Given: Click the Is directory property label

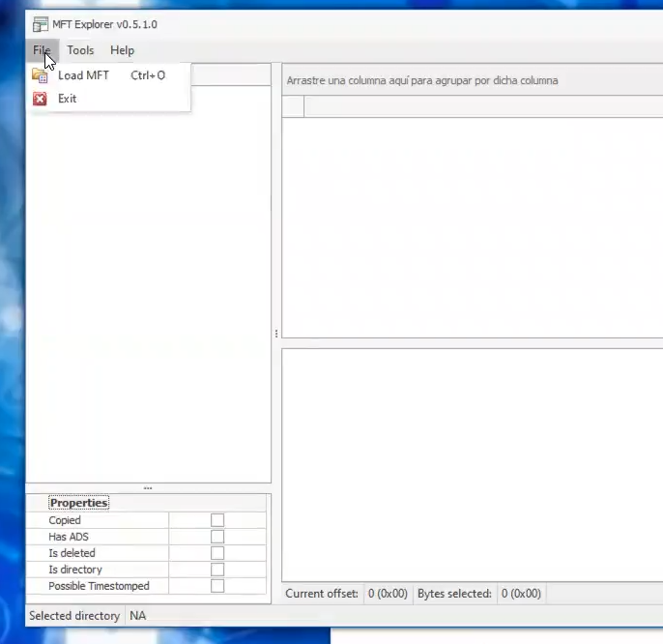Looking at the screenshot, I should pyautogui.click(x=75, y=570).
